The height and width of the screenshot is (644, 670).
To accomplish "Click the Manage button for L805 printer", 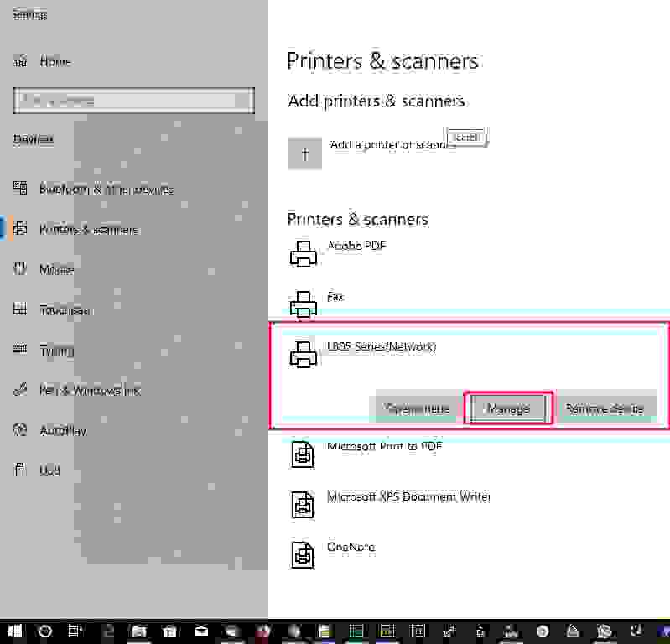I will click(x=508, y=408).
